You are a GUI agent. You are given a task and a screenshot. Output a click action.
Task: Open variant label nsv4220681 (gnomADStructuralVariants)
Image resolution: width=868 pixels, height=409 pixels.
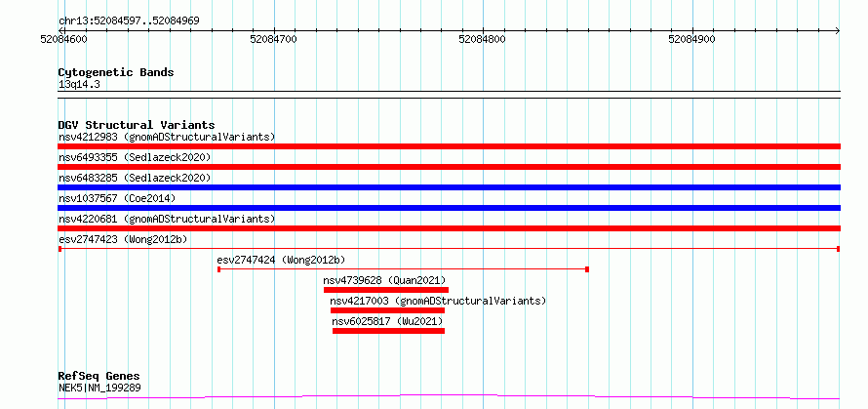click(x=167, y=219)
